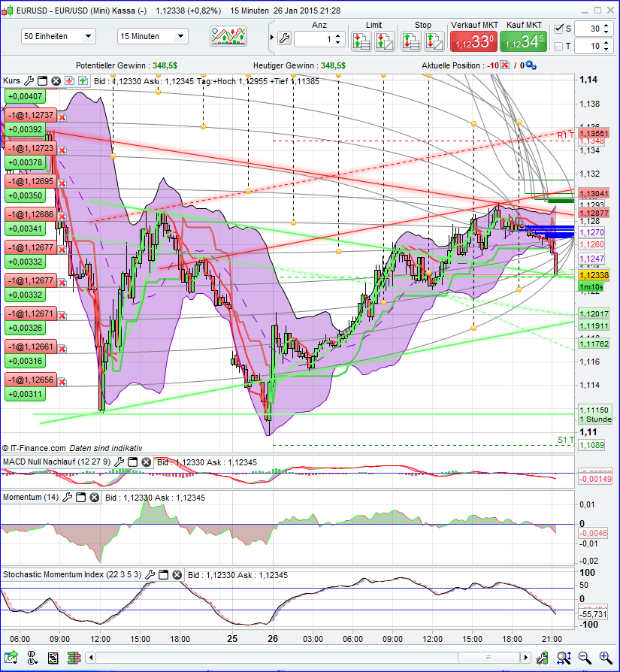
Task: Open Stochastic Momentum Index settings wrench
Action: click(150, 575)
